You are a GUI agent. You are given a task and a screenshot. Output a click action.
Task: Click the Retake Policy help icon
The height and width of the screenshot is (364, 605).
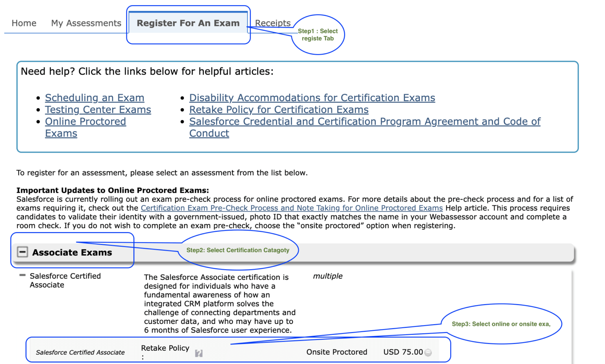199,353
